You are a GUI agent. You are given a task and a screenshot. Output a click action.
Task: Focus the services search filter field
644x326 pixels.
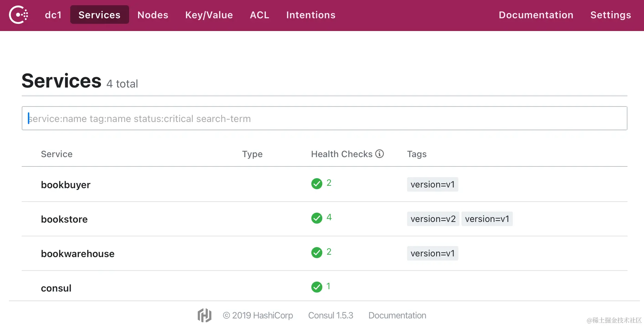324,118
